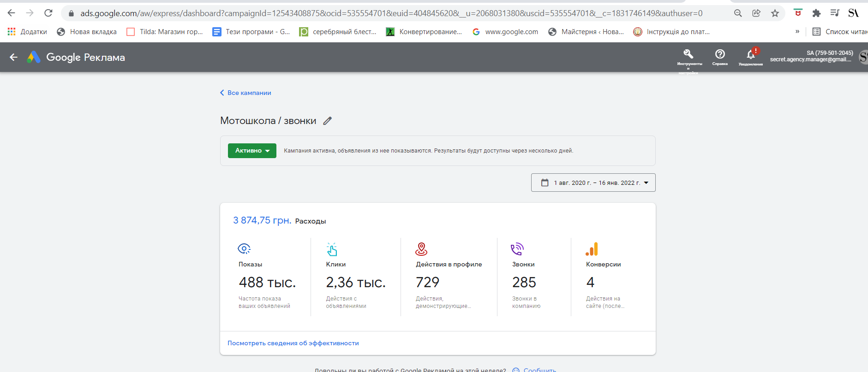Edit campaign name with pencil icon
This screenshot has width=868, height=372.
point(327,121)
